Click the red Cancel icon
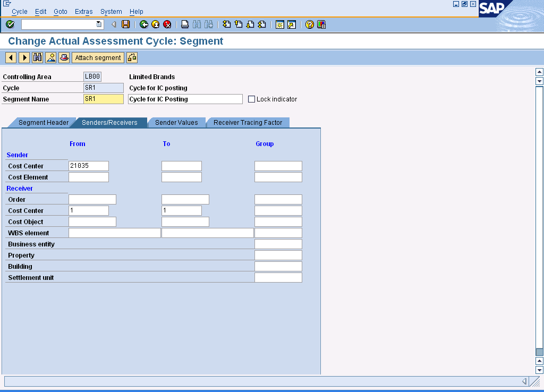This screenshot has height=392, width=544. (x=167, y=24)
